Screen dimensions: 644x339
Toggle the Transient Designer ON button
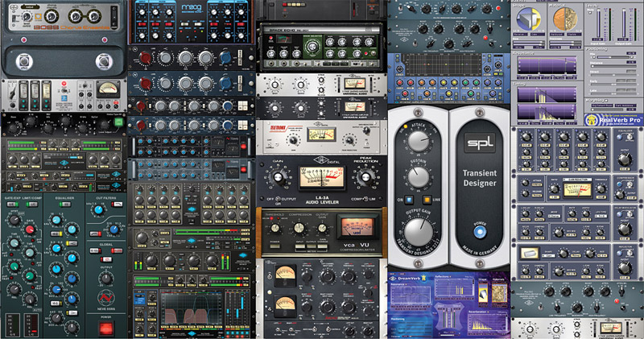pos(409,200)
